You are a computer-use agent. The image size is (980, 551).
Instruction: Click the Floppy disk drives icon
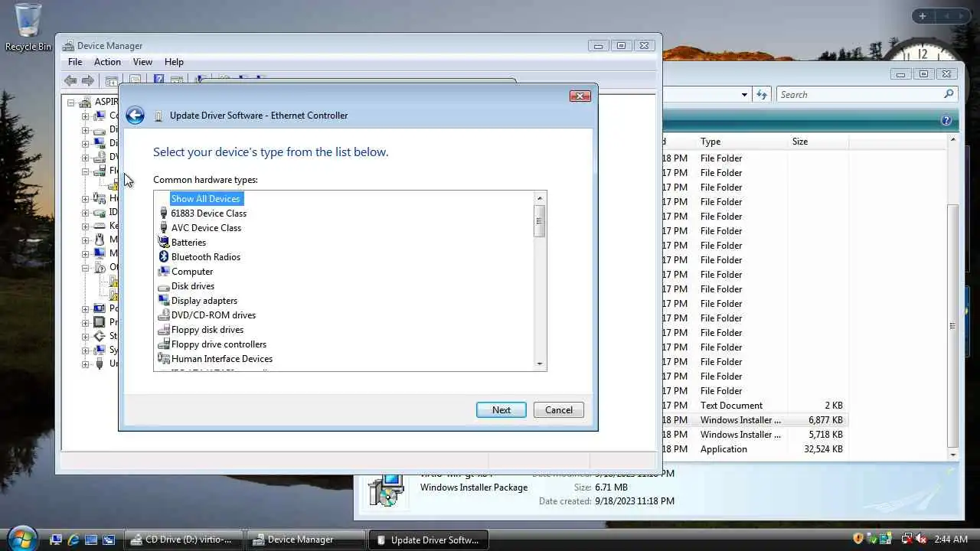(x=163, y=330)
